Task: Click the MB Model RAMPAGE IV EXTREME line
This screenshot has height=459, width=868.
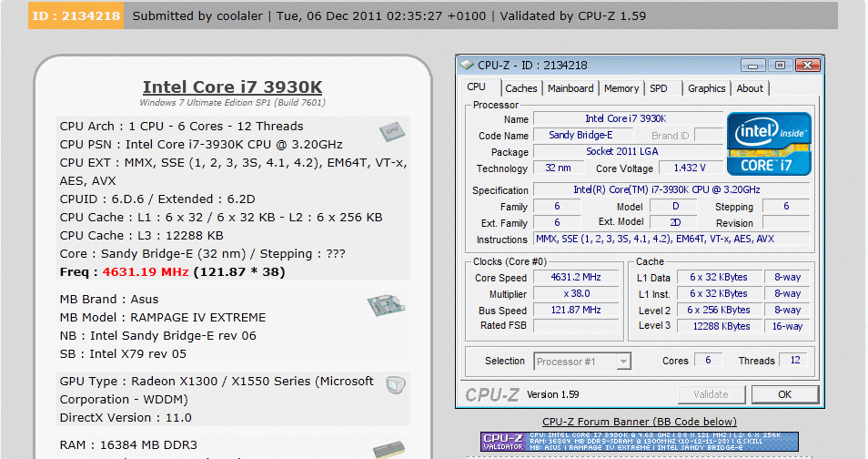Action: click(x=163, y=318)
